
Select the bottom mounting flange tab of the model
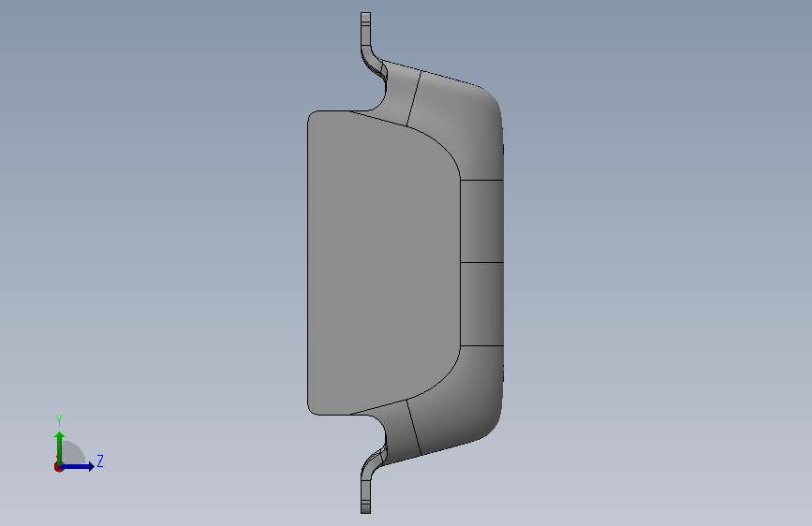365,495
